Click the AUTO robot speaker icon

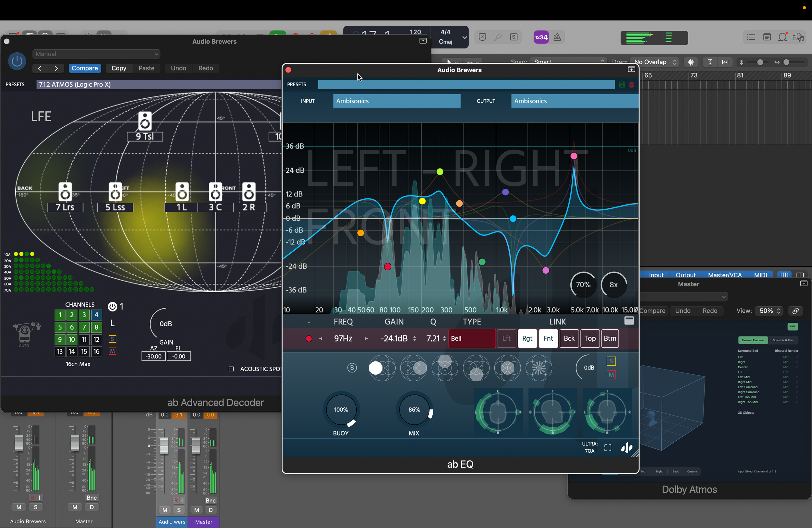point(25,332)
